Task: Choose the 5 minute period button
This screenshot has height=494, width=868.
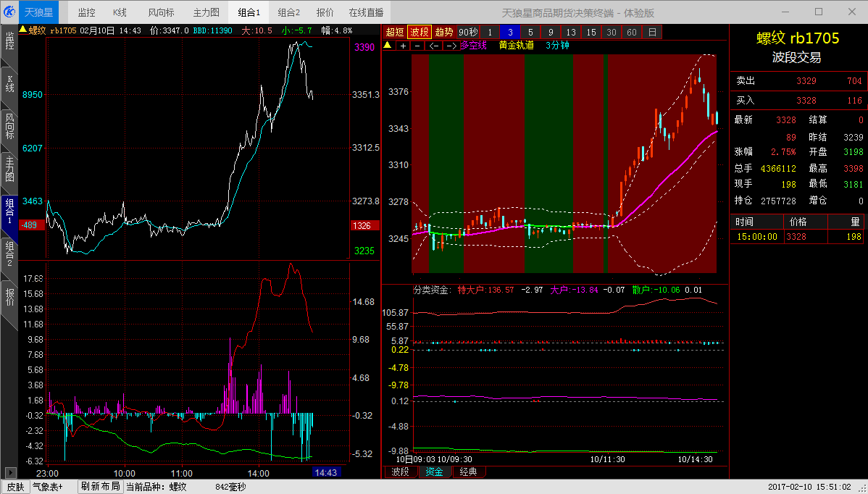Action: pos(530,32)
